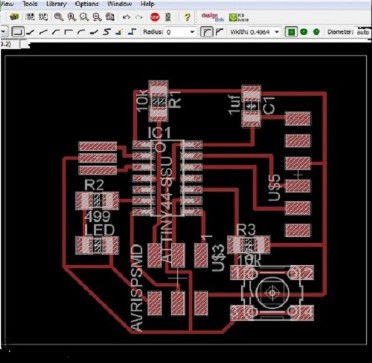
Task: Open the Help menu
Action: point(147,4)
